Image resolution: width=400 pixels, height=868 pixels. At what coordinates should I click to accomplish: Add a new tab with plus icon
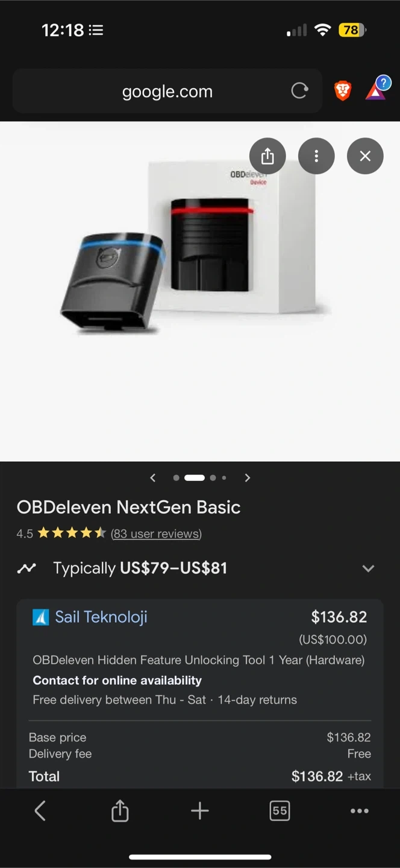(x=199, y=811)
